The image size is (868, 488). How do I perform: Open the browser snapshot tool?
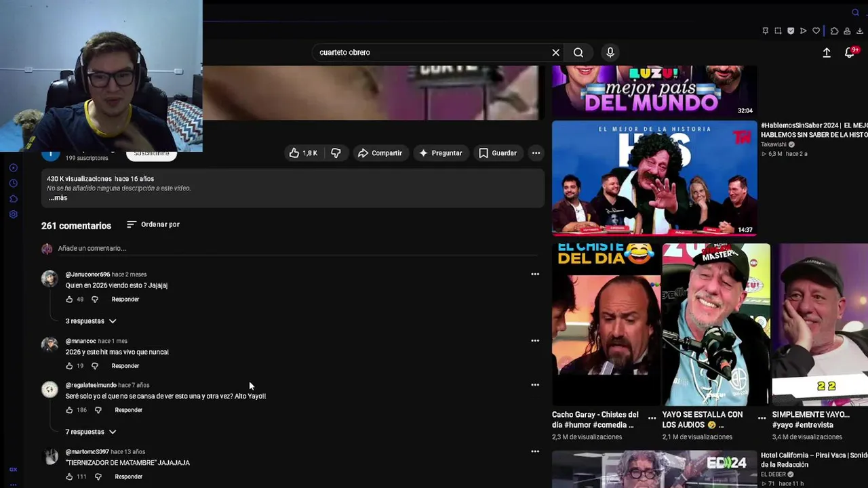pos(778,30)
